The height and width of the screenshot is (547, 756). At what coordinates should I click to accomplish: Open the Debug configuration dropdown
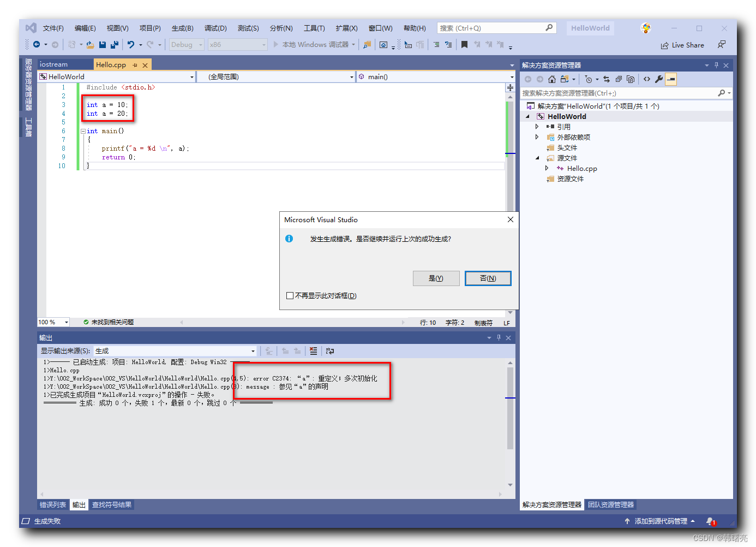187,45
